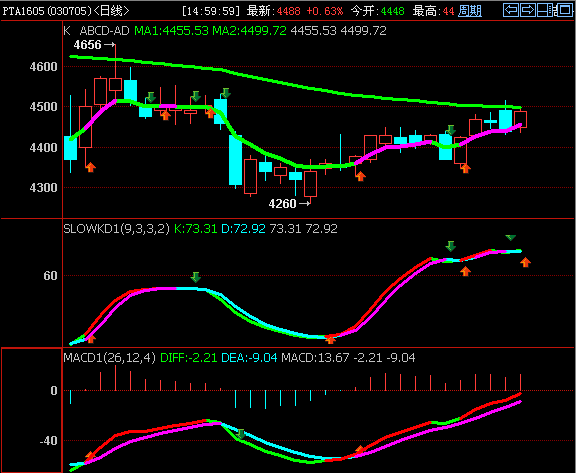This screenshot has height=473, width=576.
Task: Select the SLOWKD1(9,3,3,2) indicator label
Action: click(116, 229)
